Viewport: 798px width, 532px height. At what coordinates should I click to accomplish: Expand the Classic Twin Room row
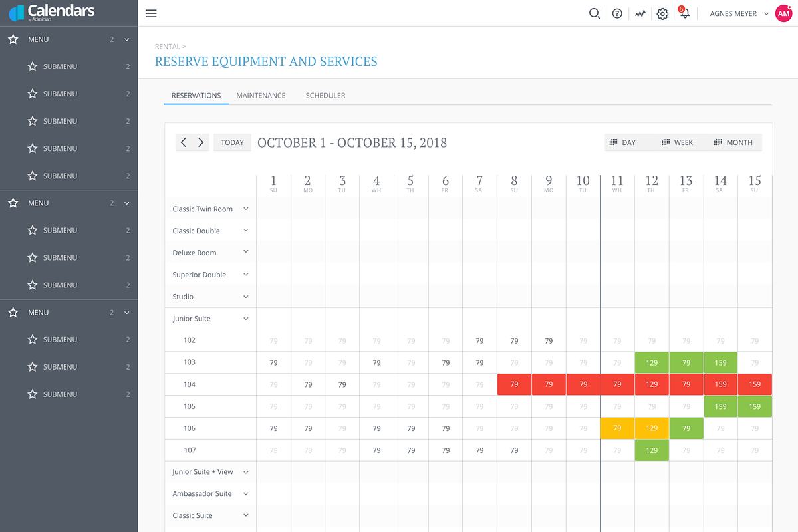pos(245,209)
